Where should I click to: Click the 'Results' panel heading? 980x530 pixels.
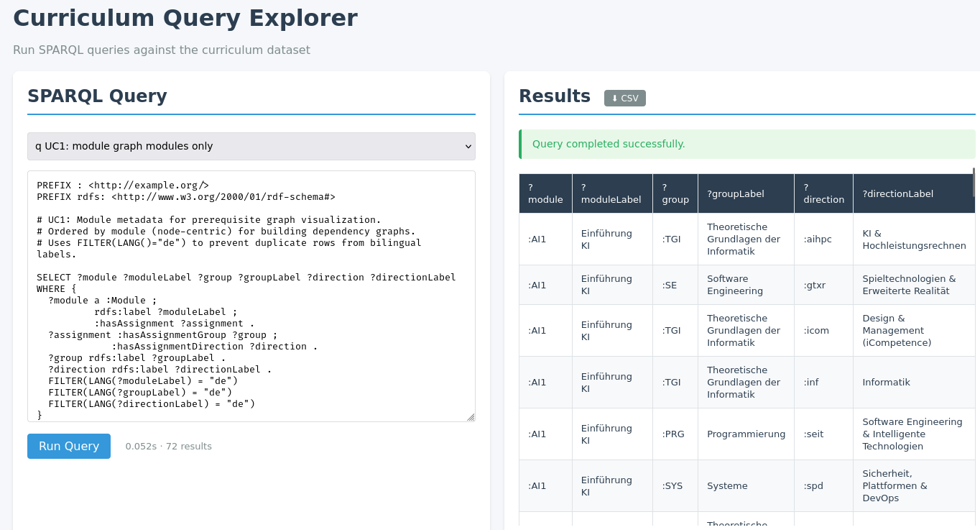click(x=555, y=96)
